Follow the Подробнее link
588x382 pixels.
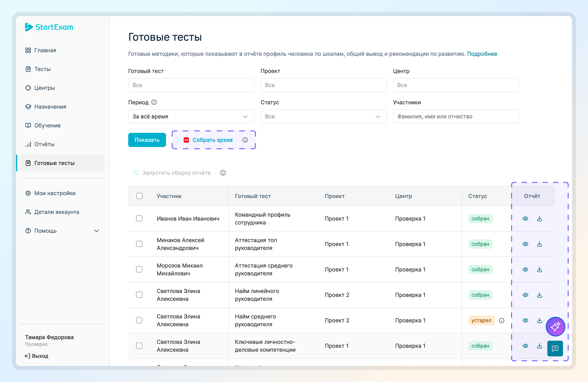(482, 54)
